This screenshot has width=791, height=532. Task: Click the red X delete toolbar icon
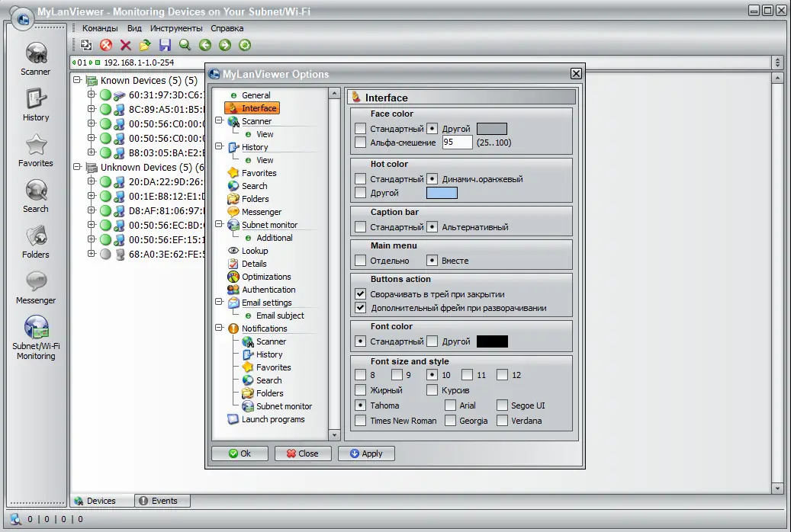(x=126, y=45)
